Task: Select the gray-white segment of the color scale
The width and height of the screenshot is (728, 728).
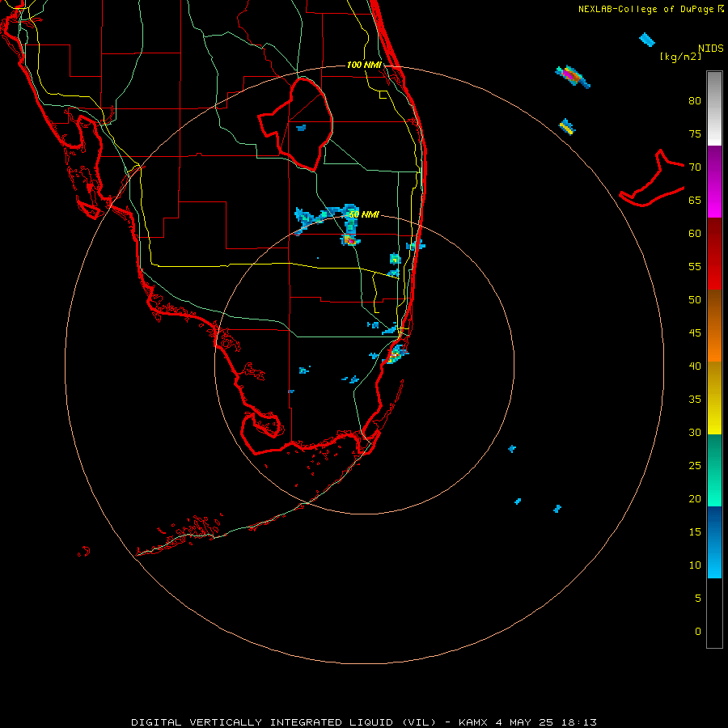Action: pyautogui.click(x=714, y=108)
